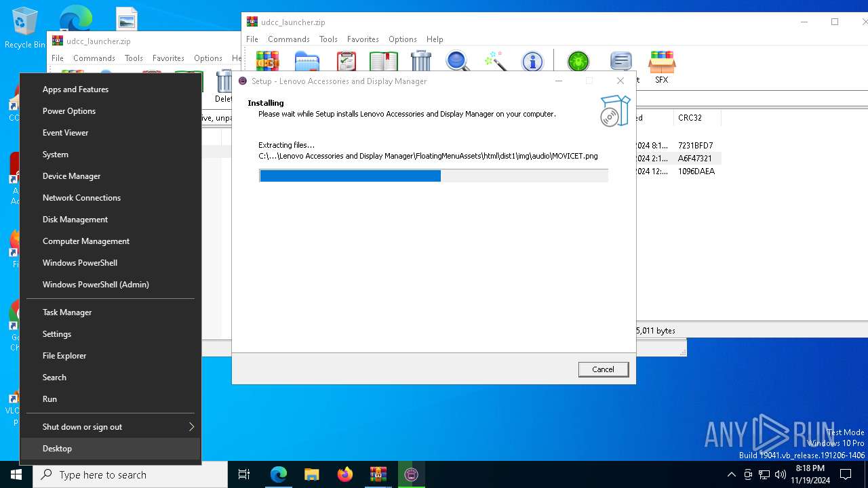Open the notification center icon

tap(846, 474)
